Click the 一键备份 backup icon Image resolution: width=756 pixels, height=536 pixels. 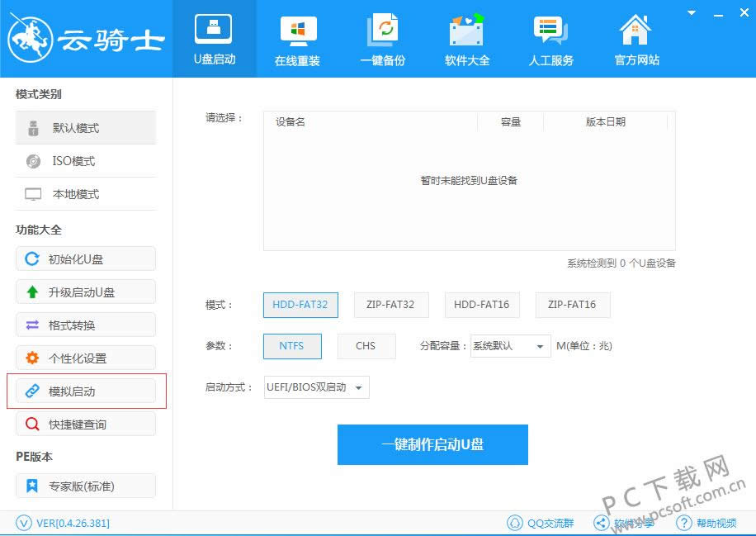click(x=383, y=31)
